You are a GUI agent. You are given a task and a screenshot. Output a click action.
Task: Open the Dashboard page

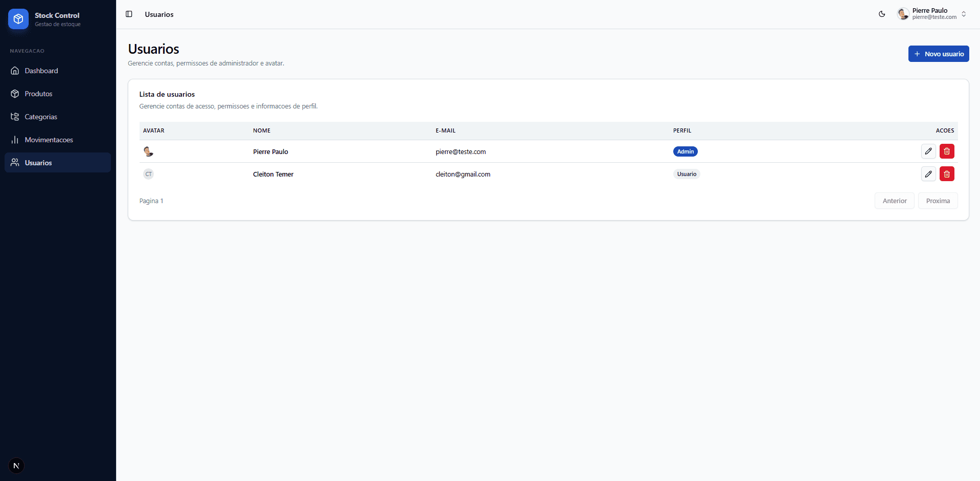(41, 71)
